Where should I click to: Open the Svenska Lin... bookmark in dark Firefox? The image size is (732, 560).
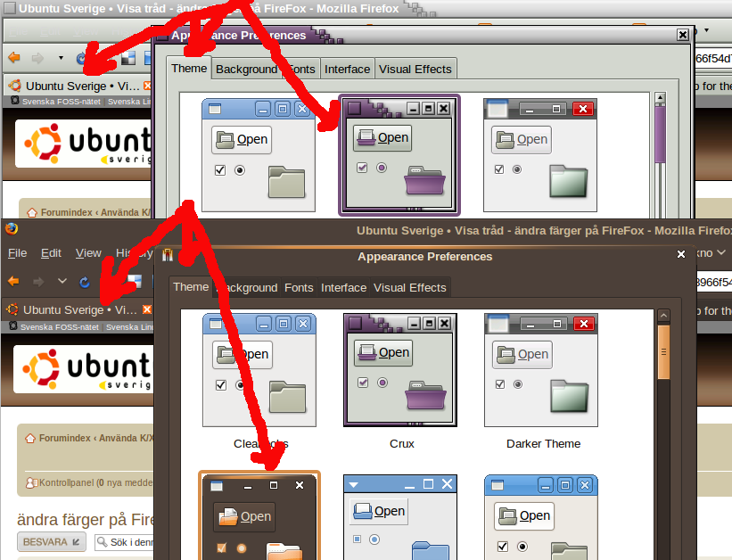coord(129,327)
